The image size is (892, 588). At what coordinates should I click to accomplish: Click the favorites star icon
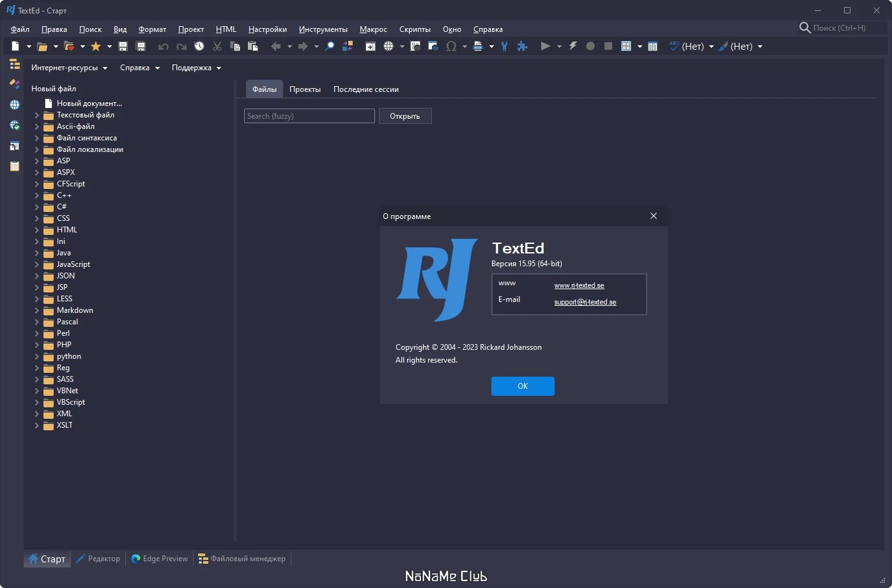click(96, 46)
